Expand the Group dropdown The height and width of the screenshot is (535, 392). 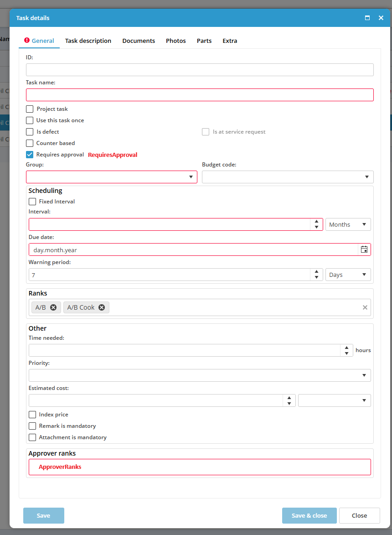(112, 177)
